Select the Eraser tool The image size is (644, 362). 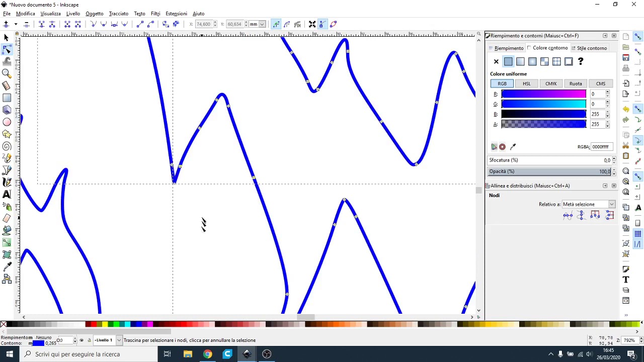7,218
